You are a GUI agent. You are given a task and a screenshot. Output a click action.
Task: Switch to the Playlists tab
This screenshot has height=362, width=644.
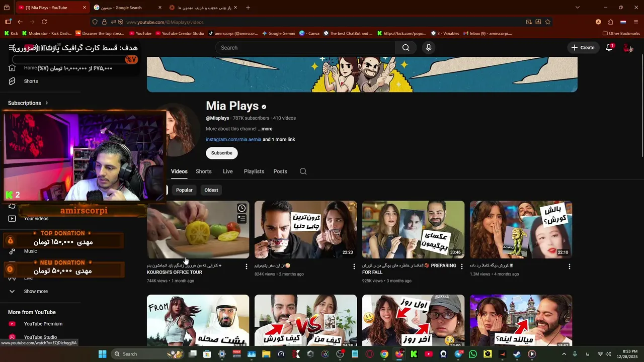click(x=254, y=171)
